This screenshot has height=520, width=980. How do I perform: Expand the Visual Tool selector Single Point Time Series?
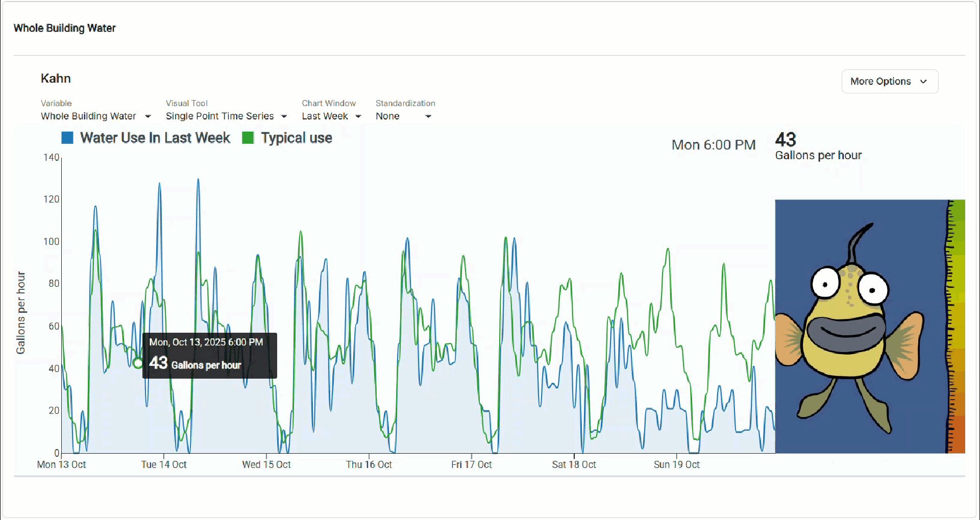point(226,116)
